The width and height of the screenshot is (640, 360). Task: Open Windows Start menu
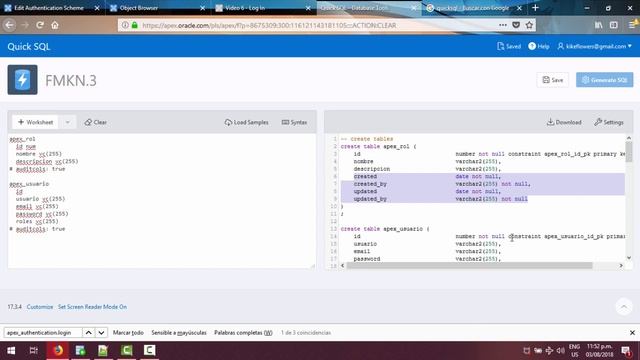click(x=11, y=350)
